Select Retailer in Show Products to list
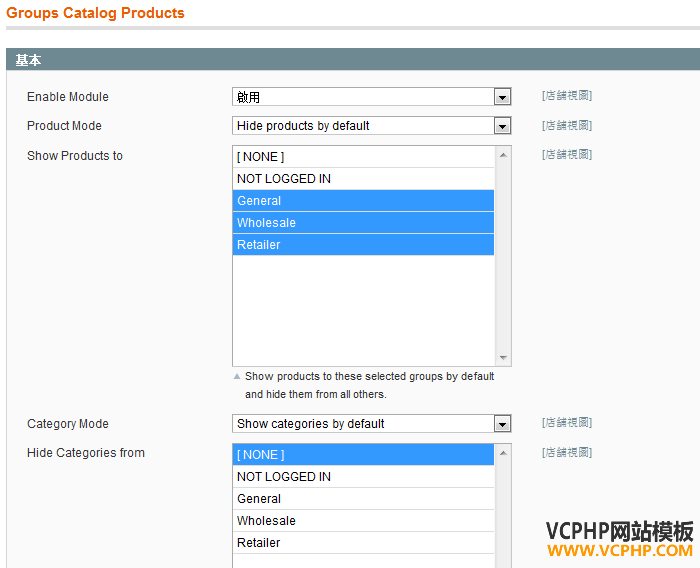 pyautogui.click(x=363, y=244)
